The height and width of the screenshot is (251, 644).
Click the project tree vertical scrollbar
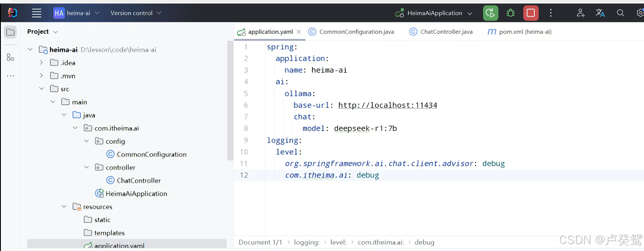pos(230,100)
